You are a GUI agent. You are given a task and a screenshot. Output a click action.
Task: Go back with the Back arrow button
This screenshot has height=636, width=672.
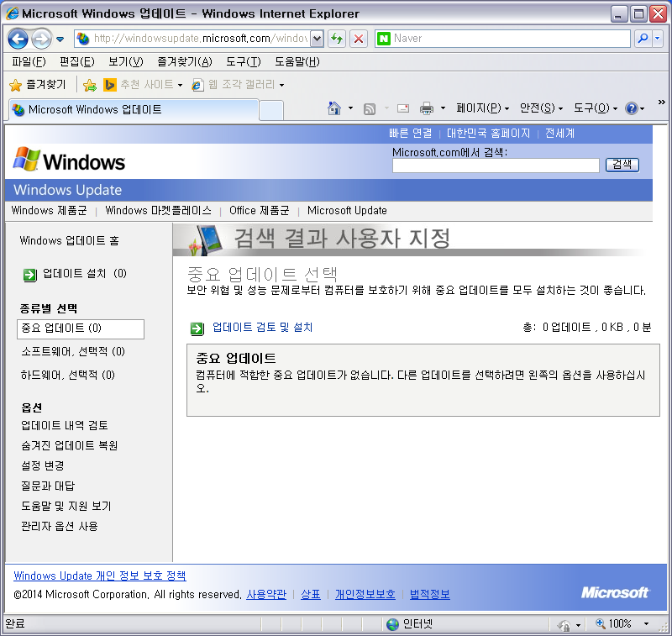click(18, 39)
